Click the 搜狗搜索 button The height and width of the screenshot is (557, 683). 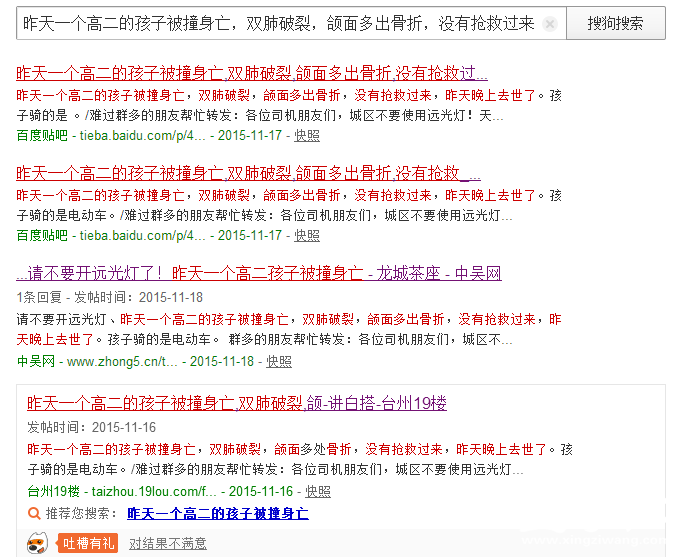point(615,23)
